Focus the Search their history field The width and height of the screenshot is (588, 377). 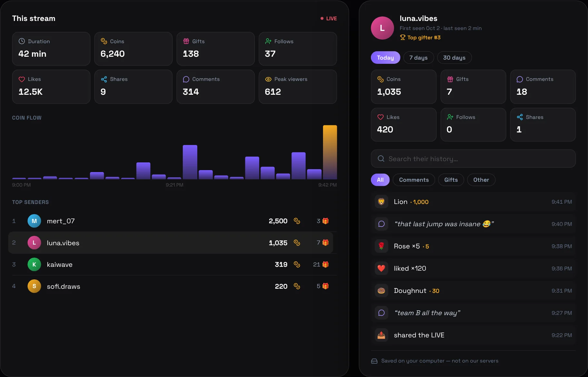tap(473, 159)
